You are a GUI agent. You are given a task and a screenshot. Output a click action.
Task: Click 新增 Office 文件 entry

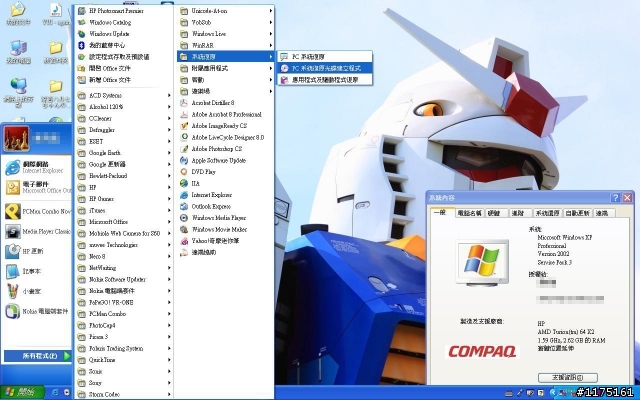click(124, 80)
